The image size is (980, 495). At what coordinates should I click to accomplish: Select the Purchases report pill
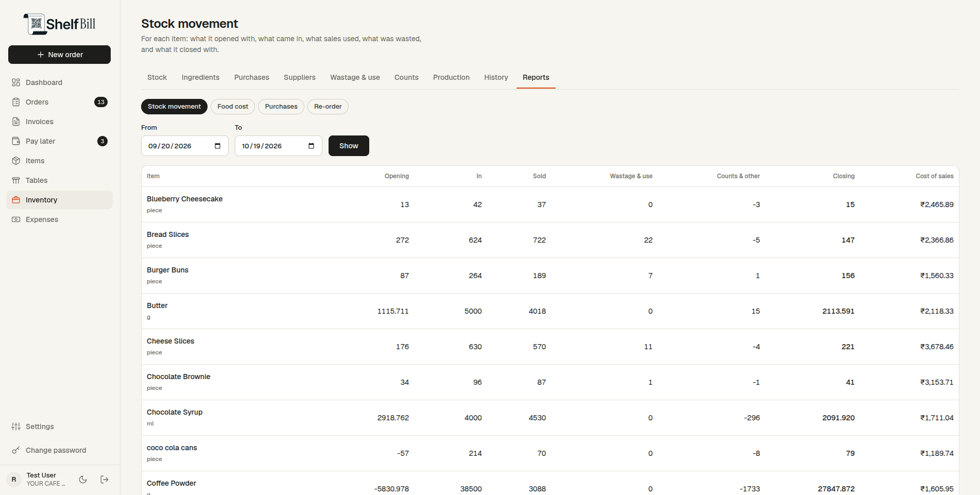click(x=281, y=107)
